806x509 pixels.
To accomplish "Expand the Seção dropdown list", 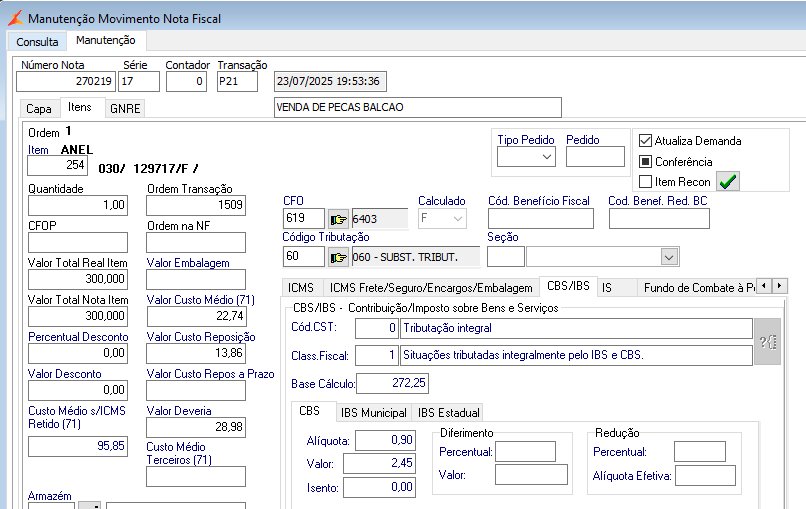I will (x=669, y=257).
